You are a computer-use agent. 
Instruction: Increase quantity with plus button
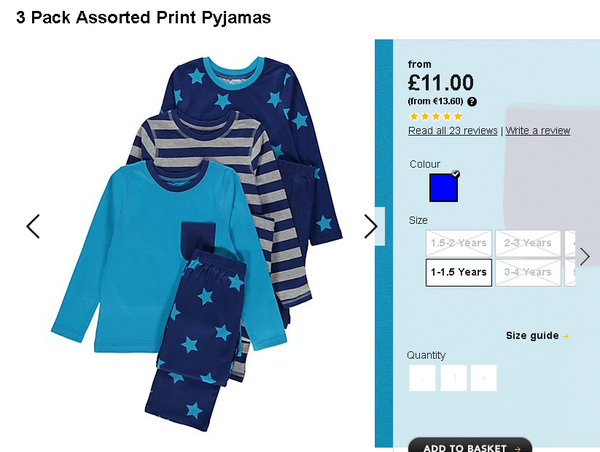[484, 378]
